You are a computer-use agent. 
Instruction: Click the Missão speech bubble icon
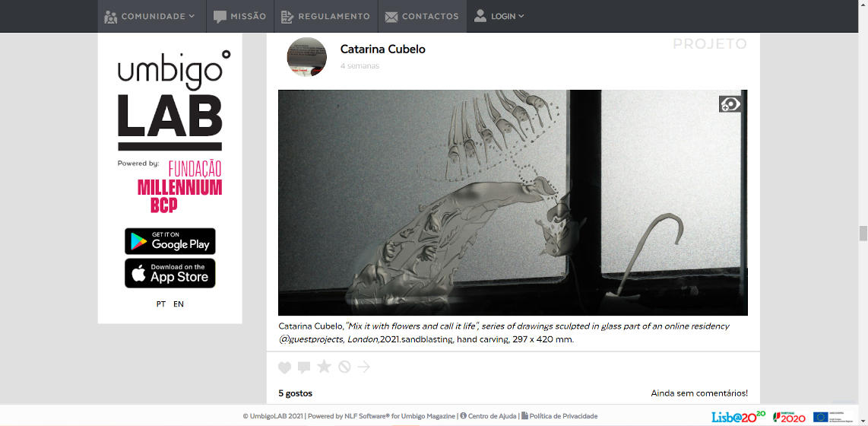(220, 17)
